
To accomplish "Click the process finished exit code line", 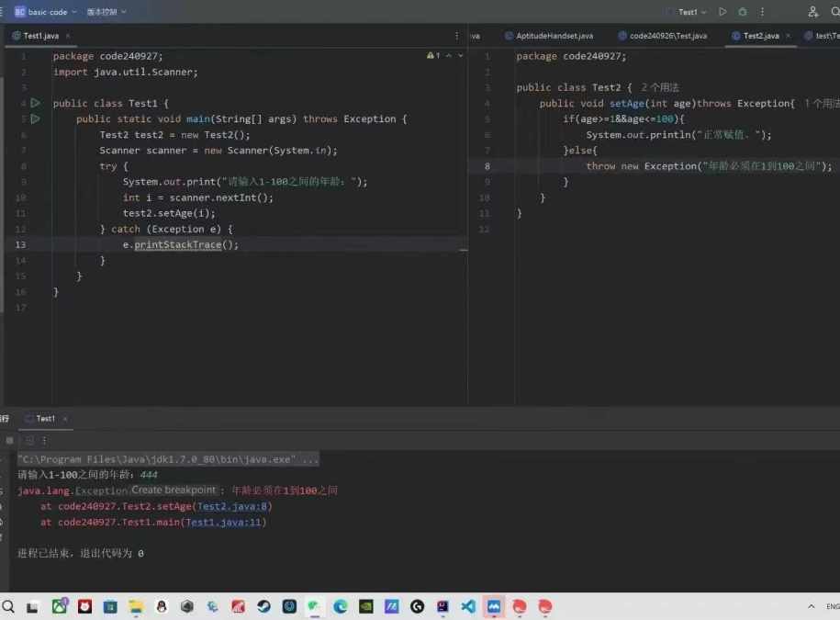I will pos(81,553).
